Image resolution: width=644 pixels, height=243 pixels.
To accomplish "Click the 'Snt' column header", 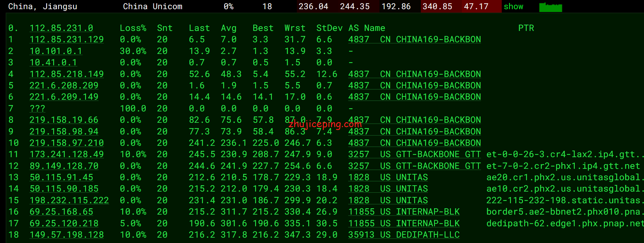I will (x=165, y=28).
